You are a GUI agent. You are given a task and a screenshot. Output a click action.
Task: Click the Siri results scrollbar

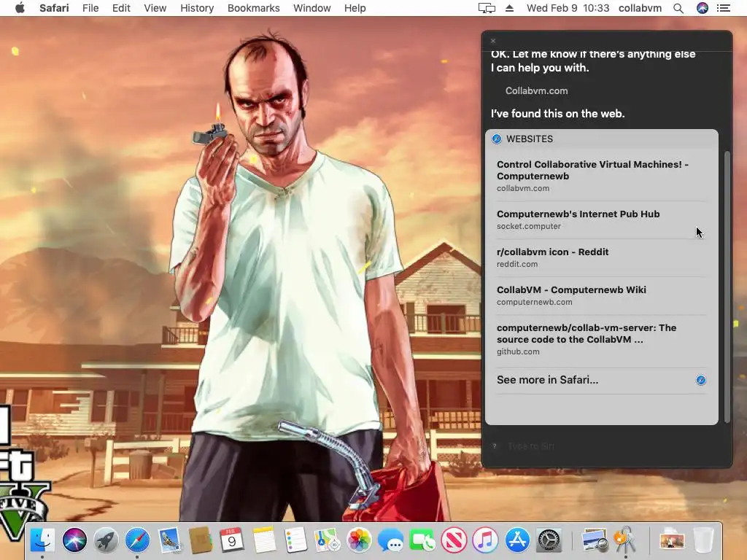[727, 287]
